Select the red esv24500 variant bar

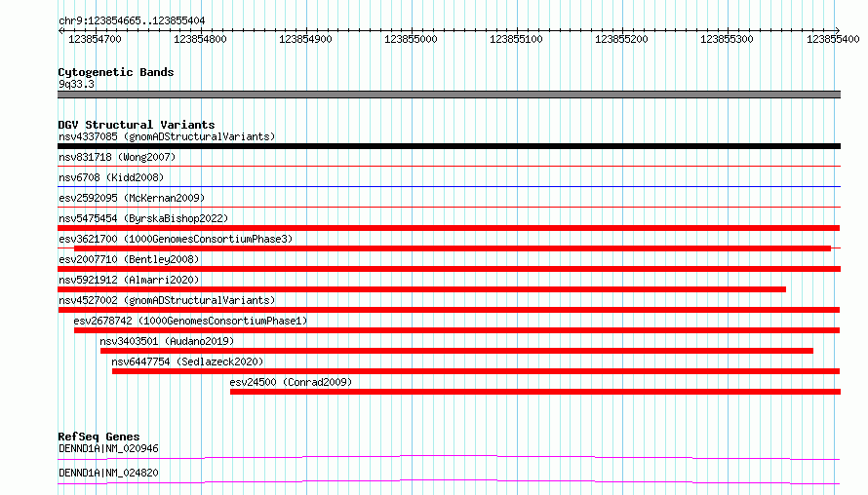535,392
